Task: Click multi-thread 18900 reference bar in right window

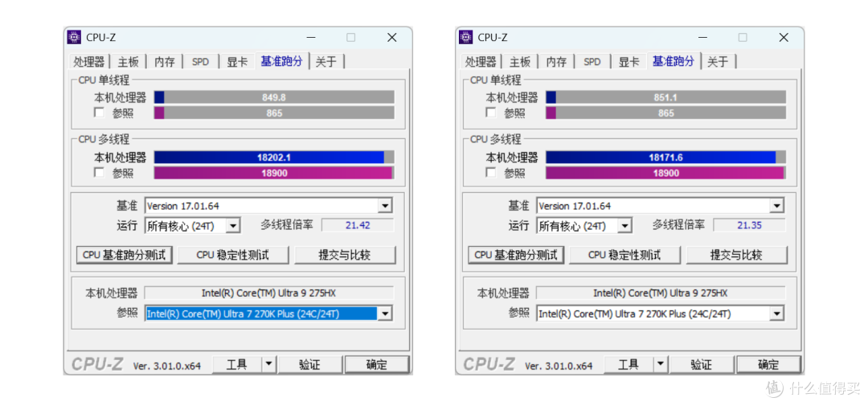Action: pos(666,173)
